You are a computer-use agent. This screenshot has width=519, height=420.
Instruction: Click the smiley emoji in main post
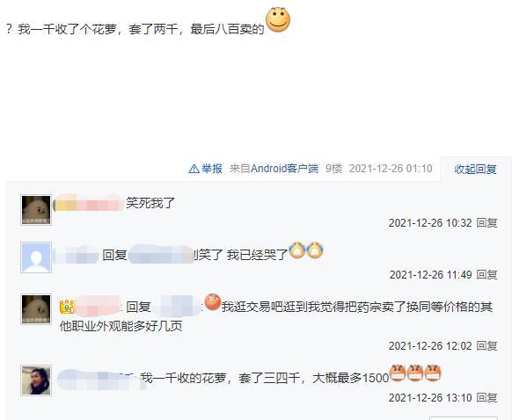pos(278,20)
